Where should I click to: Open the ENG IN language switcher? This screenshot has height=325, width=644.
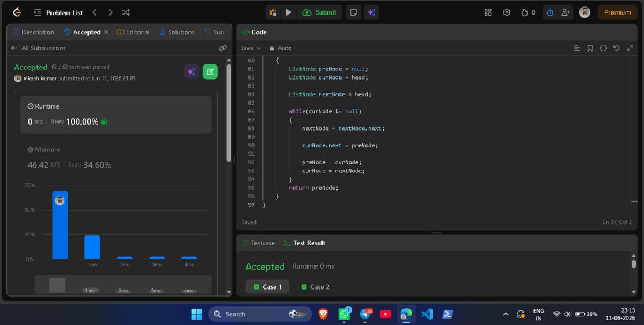tap(538, 314)
